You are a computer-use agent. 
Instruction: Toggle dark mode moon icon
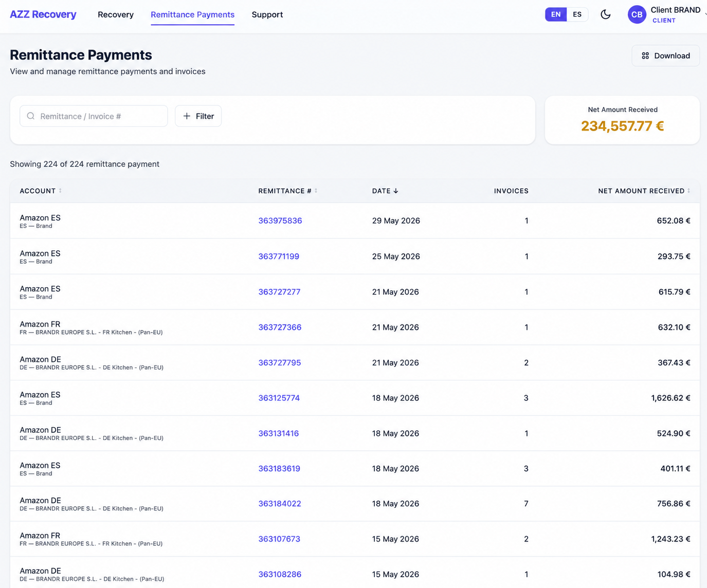(606, 14)
